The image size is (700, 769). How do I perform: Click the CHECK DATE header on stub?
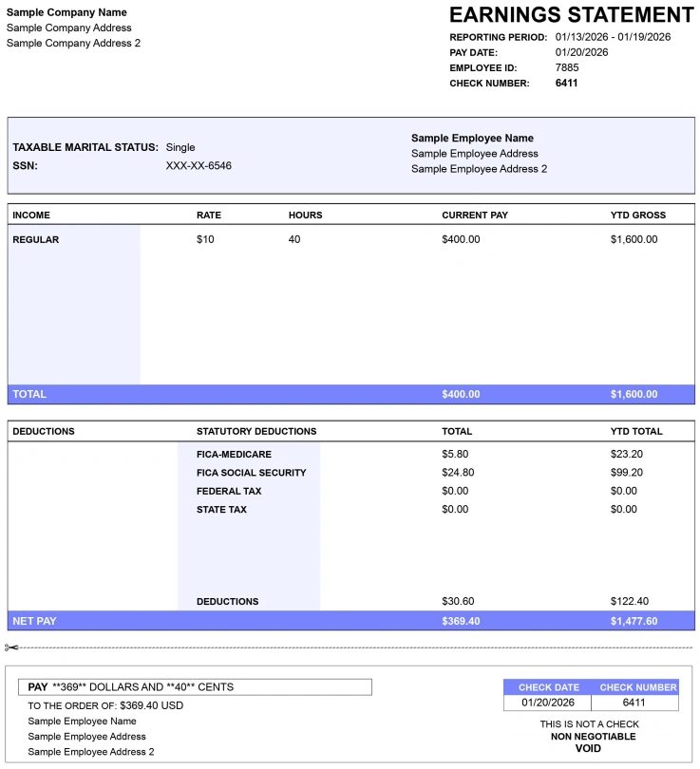(x=548, y=687)
